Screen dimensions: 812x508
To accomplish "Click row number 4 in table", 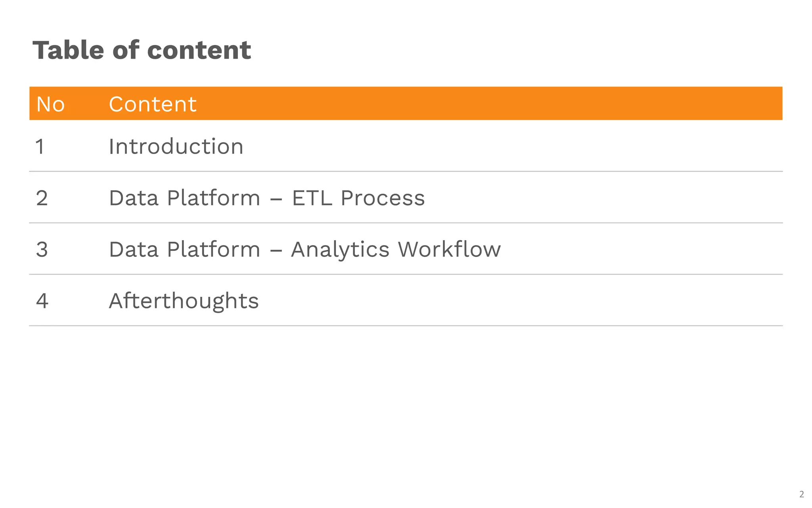I will (42, 301).
